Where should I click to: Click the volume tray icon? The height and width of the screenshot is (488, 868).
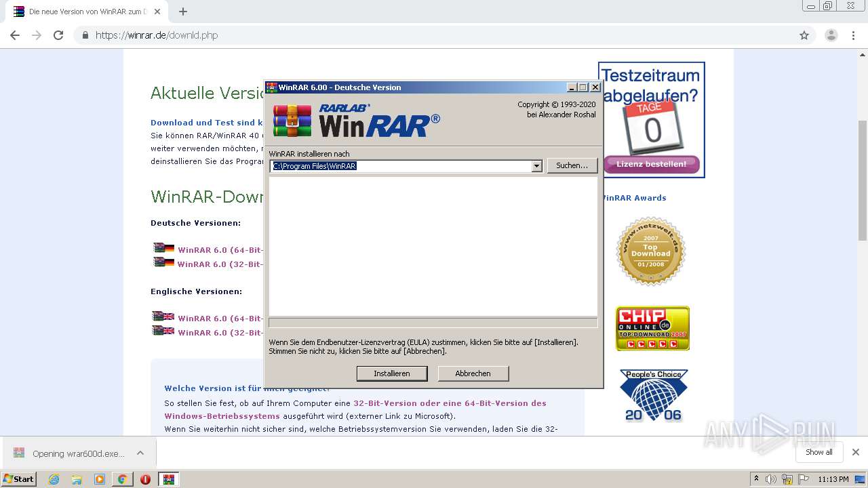coord(771,479)
